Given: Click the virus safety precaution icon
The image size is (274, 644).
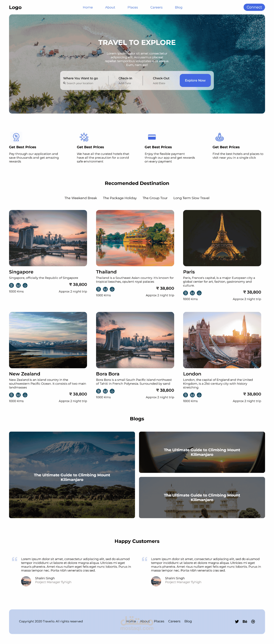Looking at the screenshot, I should 84,137.
